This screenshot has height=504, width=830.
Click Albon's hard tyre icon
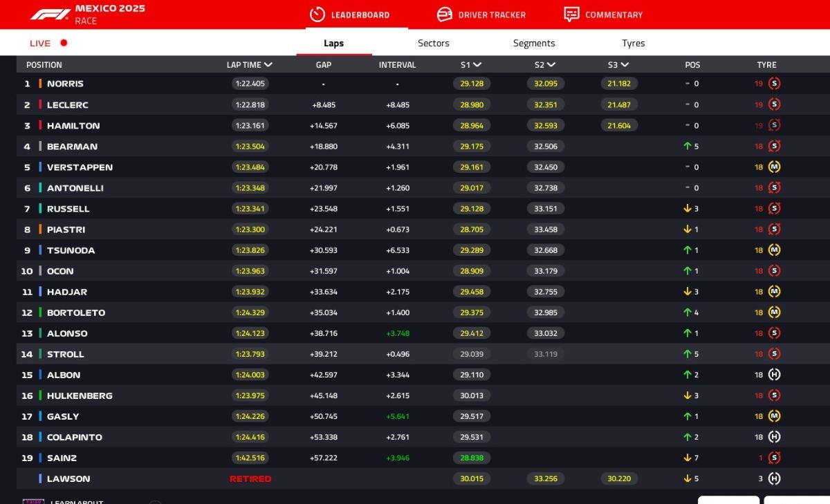click(x=774, y=375)
